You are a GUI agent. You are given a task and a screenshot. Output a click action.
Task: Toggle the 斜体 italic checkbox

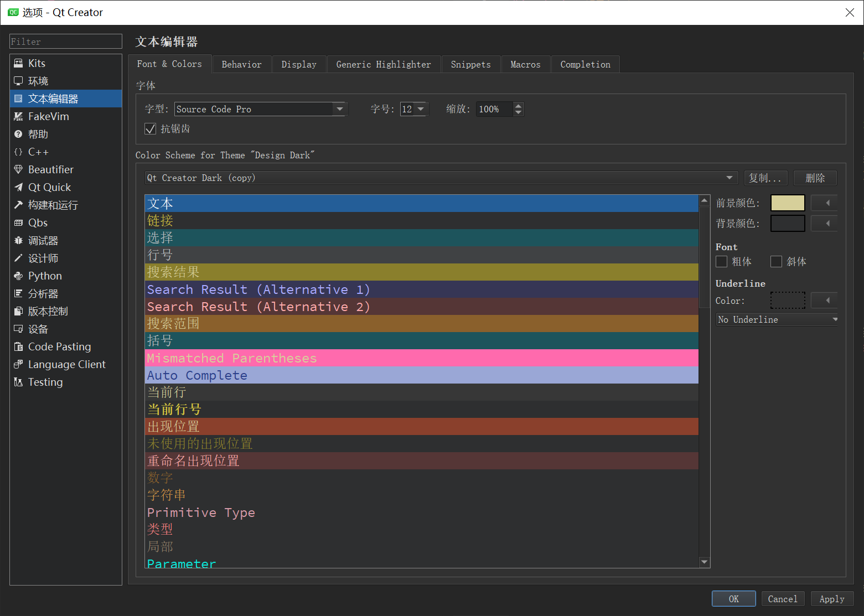[776, 262]
